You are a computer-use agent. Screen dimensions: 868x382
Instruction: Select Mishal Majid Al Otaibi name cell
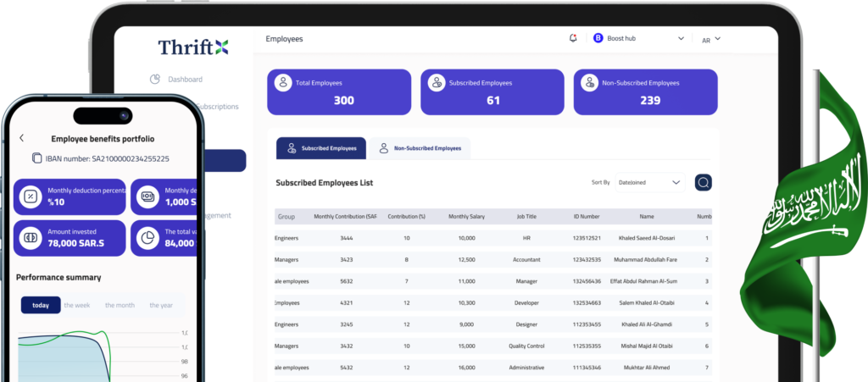pos(647,346)
